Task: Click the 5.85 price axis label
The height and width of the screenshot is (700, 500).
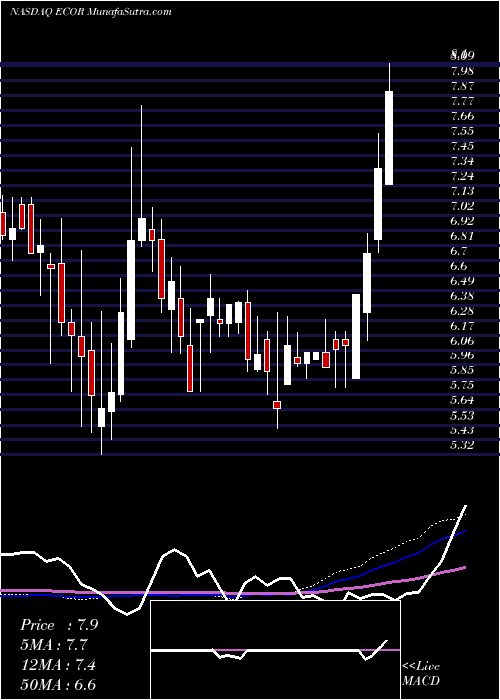Action: click(x=462, y=370)
